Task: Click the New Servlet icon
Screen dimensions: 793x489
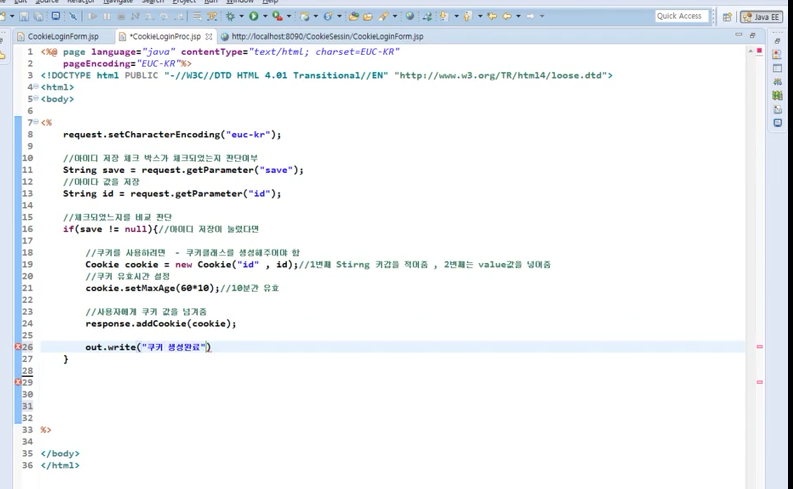Action: coord(328,16)
